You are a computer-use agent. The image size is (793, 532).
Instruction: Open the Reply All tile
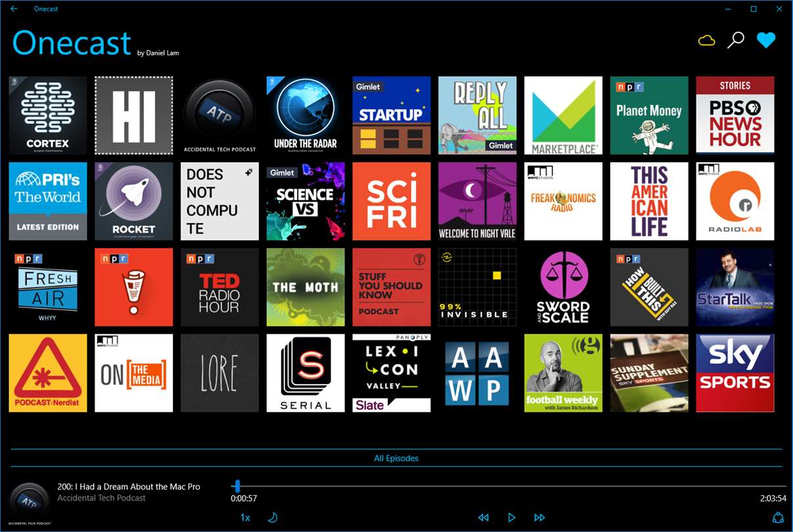(x=478, y=116)
